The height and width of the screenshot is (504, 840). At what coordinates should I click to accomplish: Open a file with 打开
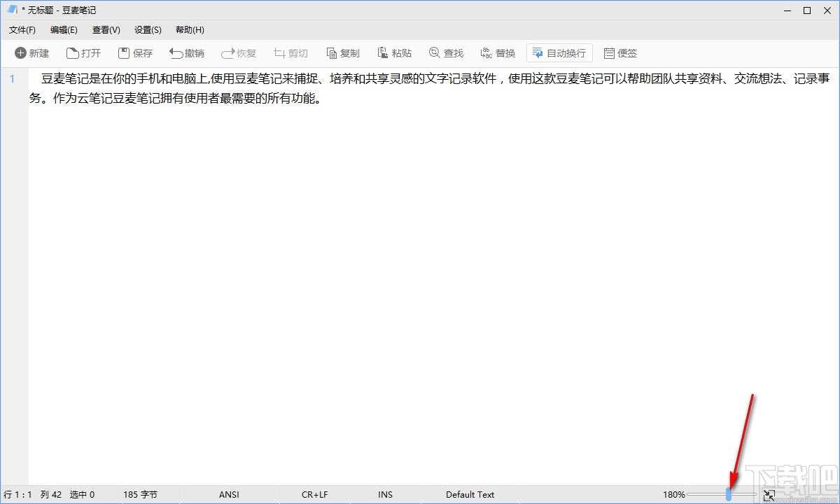[83, 53]
